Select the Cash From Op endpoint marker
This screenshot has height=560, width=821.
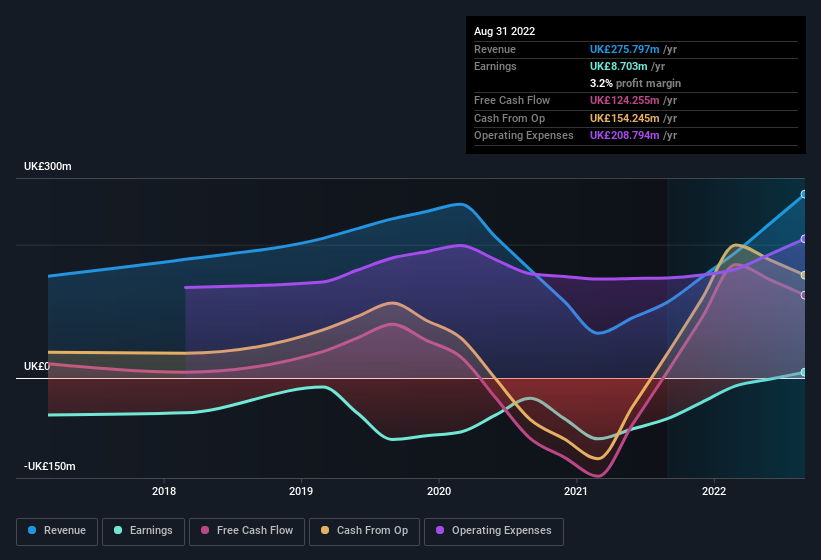pyautogui.click(x=804, y=275)
